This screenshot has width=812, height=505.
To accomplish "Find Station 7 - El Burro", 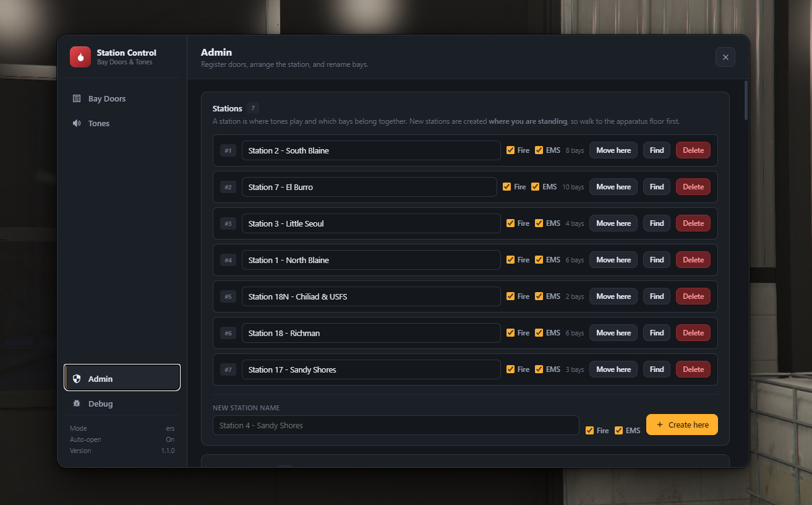I will (657, 187).
